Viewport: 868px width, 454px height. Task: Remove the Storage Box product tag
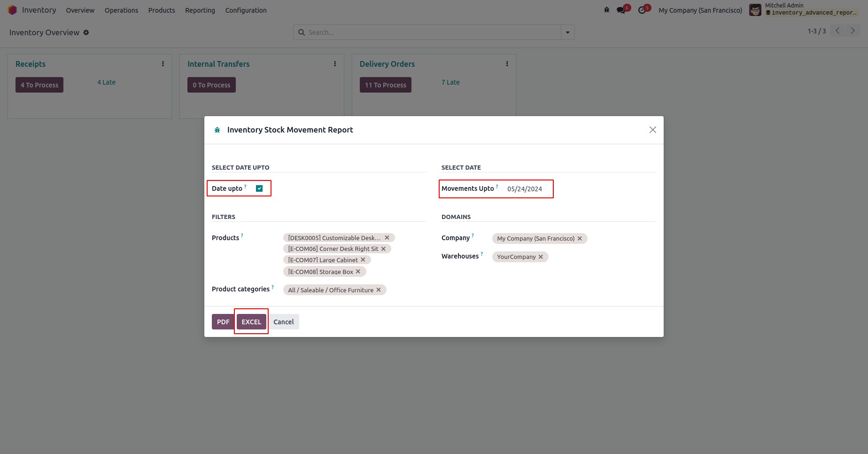[x=358, y=272]
